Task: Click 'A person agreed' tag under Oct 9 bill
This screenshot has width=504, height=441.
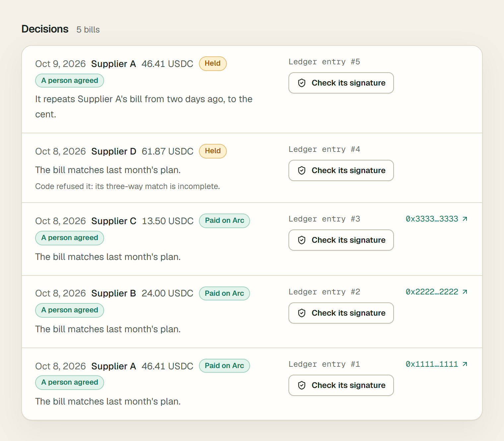Action: click(x=70, y=81)
